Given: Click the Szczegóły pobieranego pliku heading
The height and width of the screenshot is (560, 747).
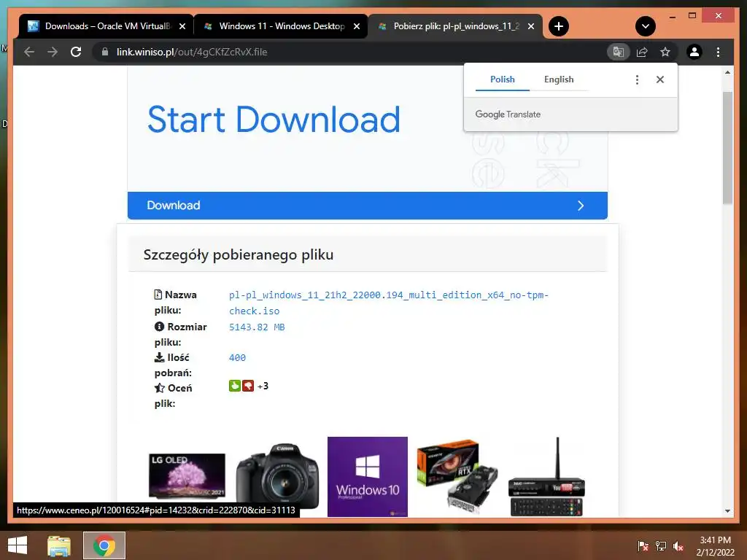Looking at the screenshot, I should coord(239,254).
